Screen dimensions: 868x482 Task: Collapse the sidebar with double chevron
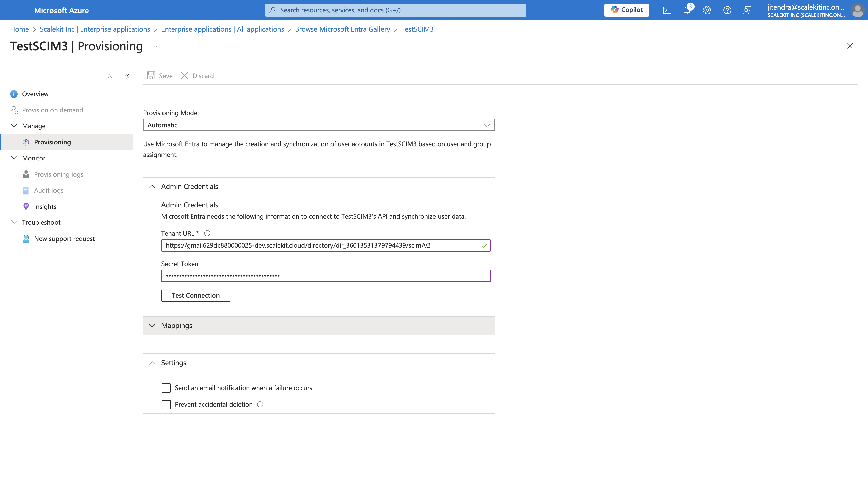127,76
